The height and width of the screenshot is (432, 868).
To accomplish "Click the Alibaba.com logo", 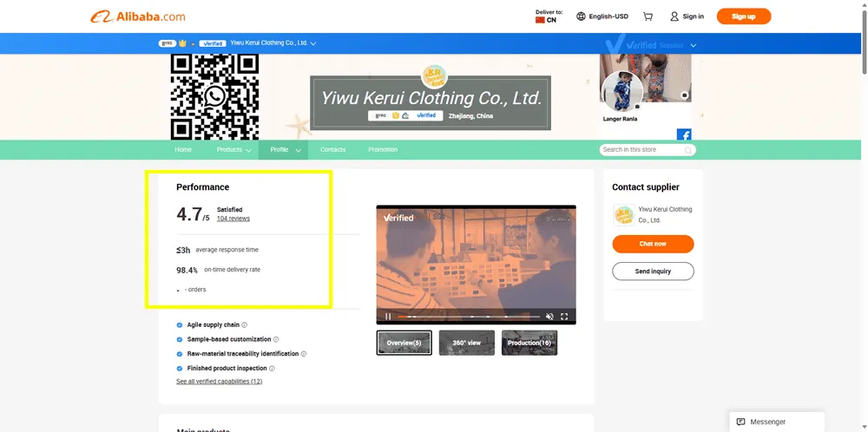I will 138,16.
